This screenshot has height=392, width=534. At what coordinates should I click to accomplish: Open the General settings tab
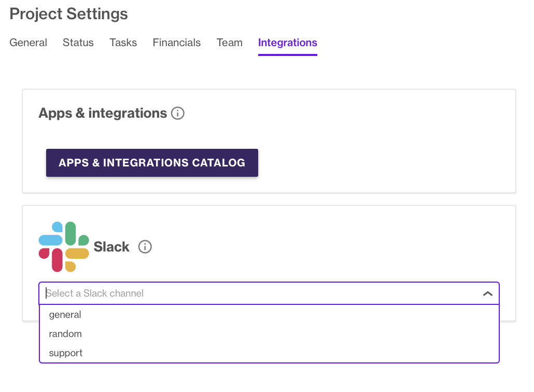tap(29, 43)
